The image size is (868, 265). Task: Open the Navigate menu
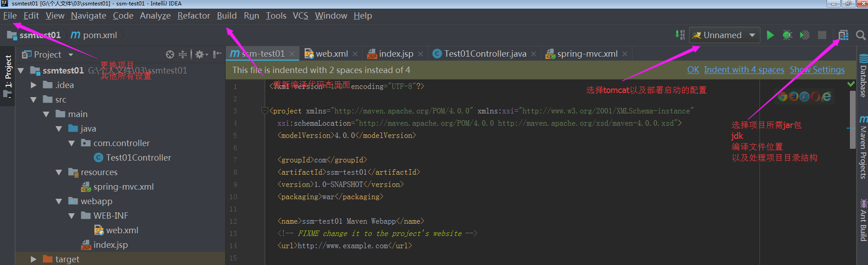click(89, 15)
